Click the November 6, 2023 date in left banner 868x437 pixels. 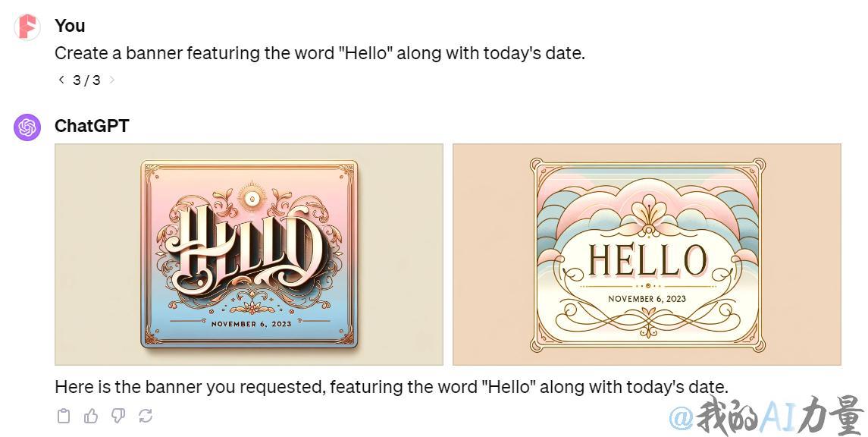252,323
